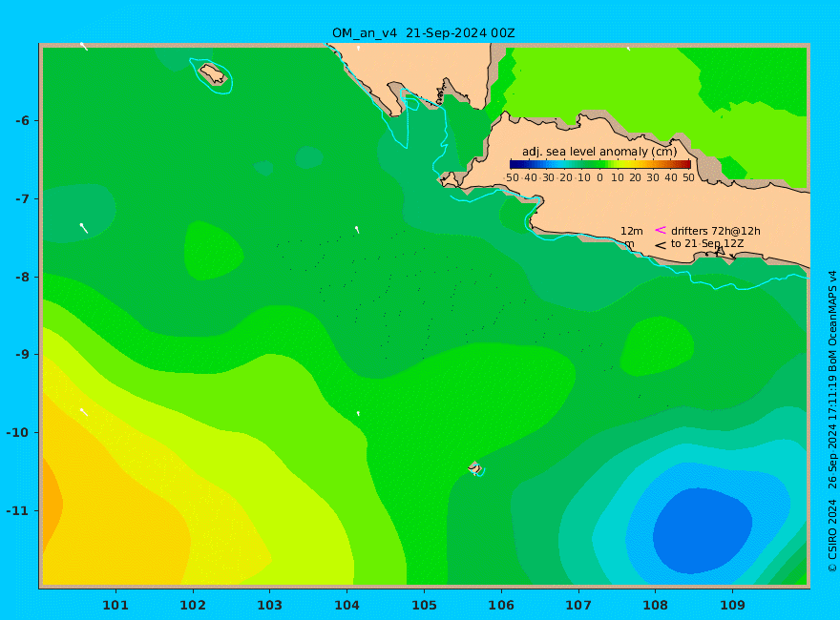Click longitude label 107 on the x-axis
This screenshot has width=840, height=620.
pos(578,605)
